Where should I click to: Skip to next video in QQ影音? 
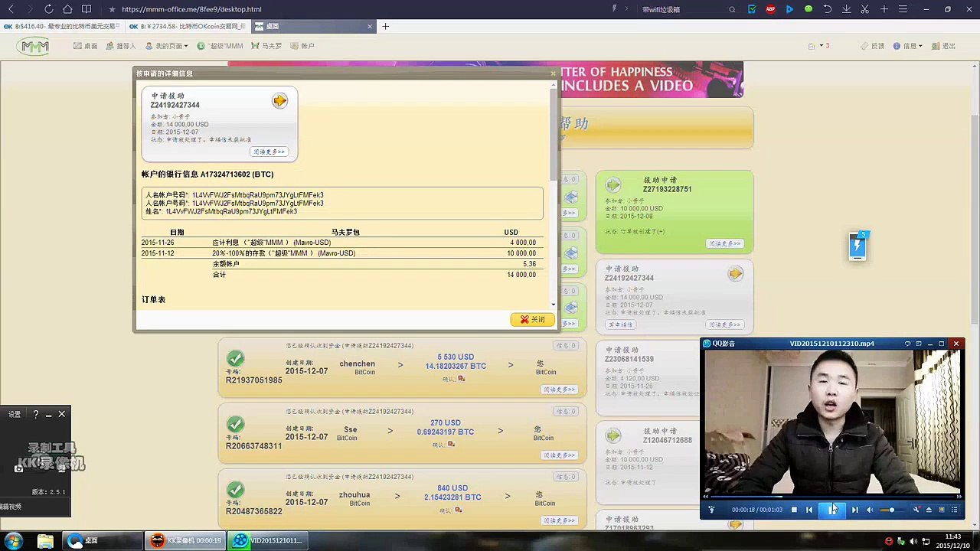pos(854,510)
